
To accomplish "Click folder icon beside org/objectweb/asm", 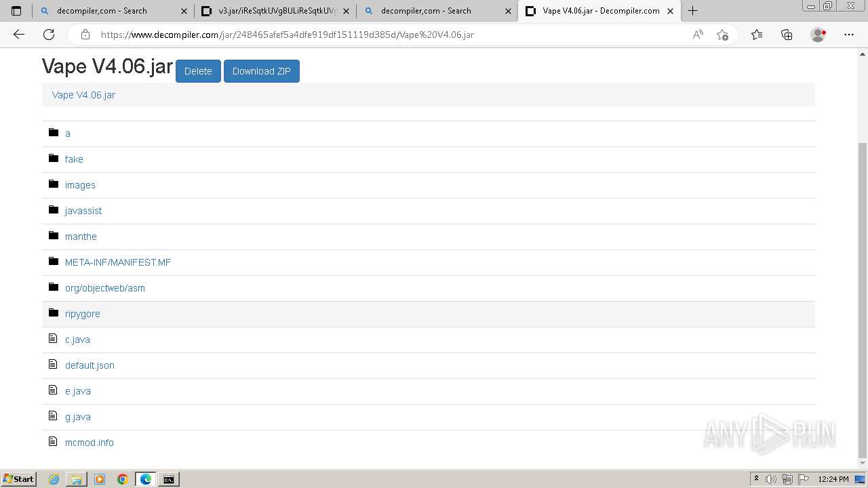I will [x=54, y=287].
